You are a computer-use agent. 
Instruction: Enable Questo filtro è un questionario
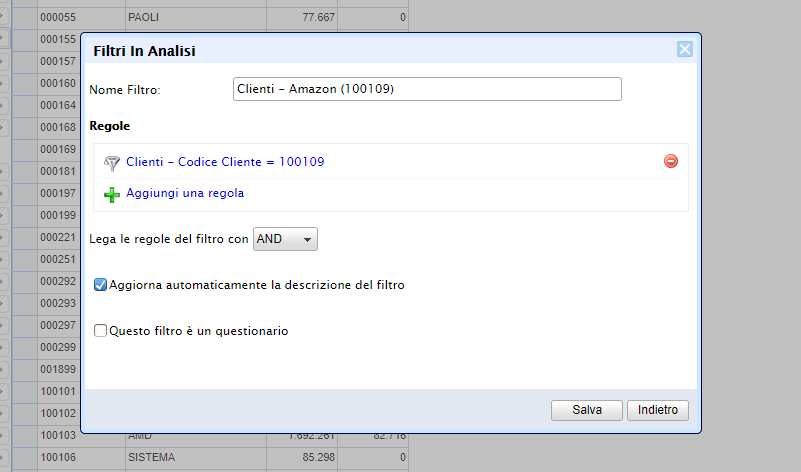(100, 331)
